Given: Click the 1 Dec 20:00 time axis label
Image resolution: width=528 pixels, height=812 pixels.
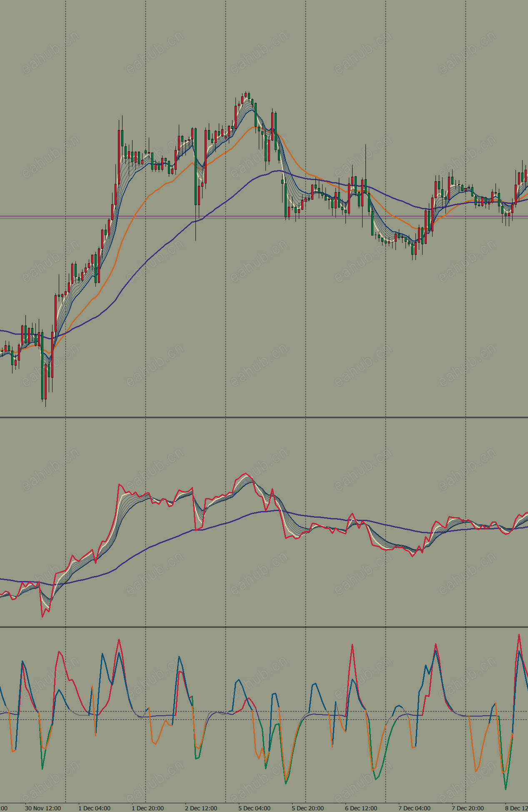Looking at the screenshot, I should 148,808.
